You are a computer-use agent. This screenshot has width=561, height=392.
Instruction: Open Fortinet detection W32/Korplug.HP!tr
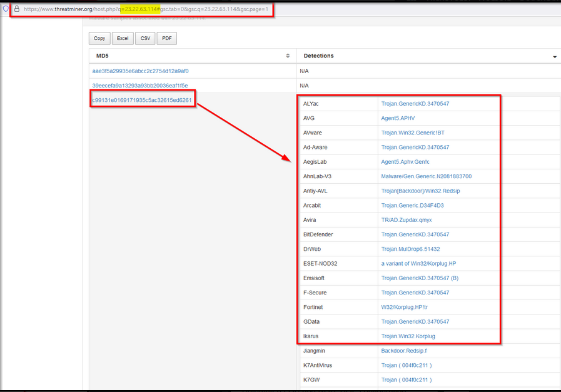[404, 307]
